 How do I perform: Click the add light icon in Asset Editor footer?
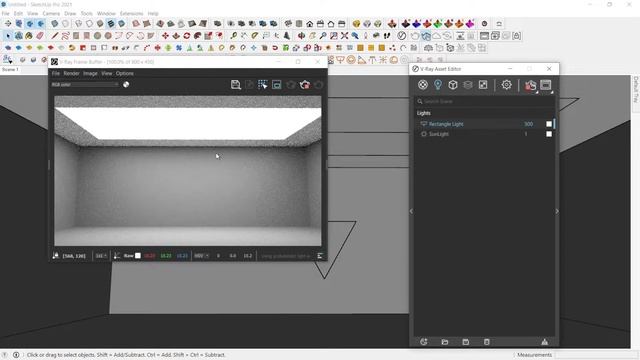pos(424,342)
